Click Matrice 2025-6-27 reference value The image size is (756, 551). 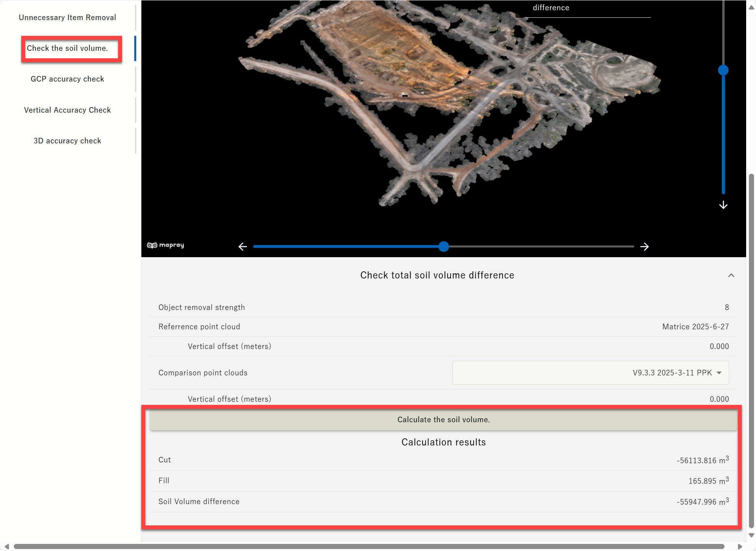[695, 327]
